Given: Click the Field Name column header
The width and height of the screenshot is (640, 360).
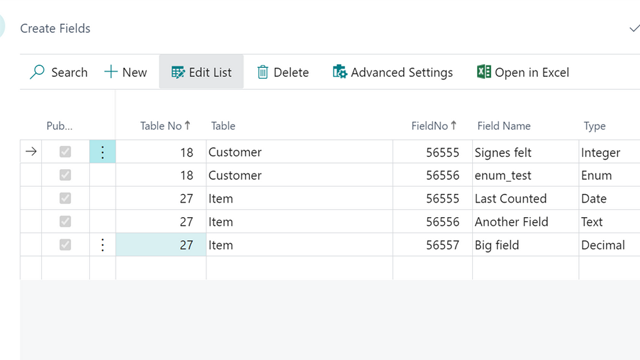Looking at the screenshot, I should click(x=504, y=126).
